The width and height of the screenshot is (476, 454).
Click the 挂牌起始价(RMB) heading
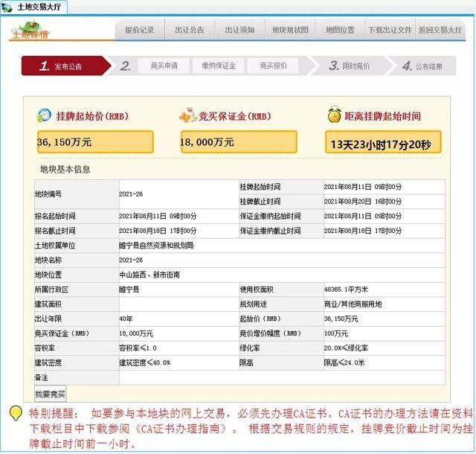pyautogui.click(x=92, y=116)
